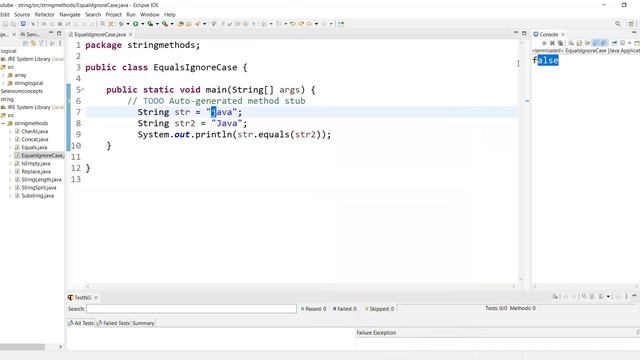Toggle code folding at line 5
The width and height of the screenshot is (640, 360).
click(83, 89)
